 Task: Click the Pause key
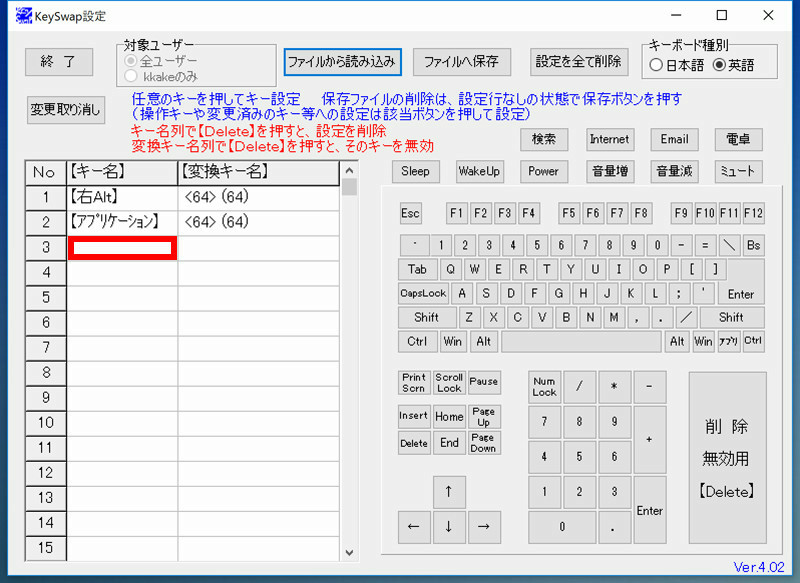[x=484, y=383]
